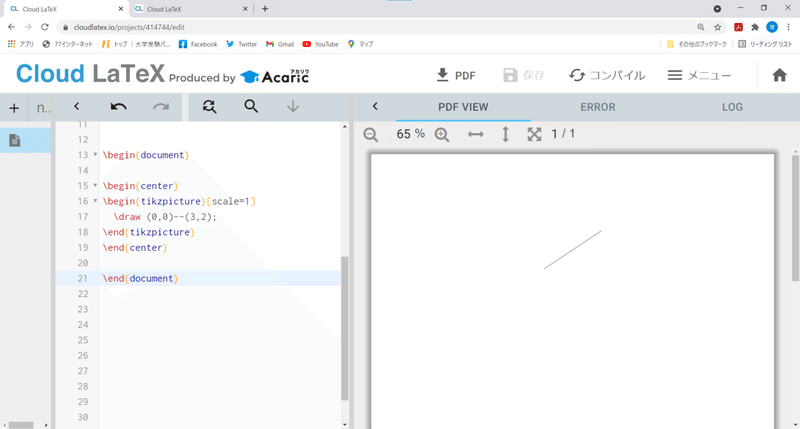The image size is (800, 429).
Task: Open a new browser tab
Action: click(265, 9)
